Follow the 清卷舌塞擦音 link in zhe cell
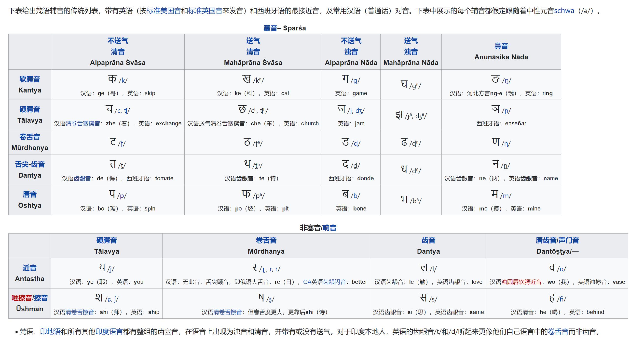Viewport: 644px width, 340px height. [x=82, y=123]
